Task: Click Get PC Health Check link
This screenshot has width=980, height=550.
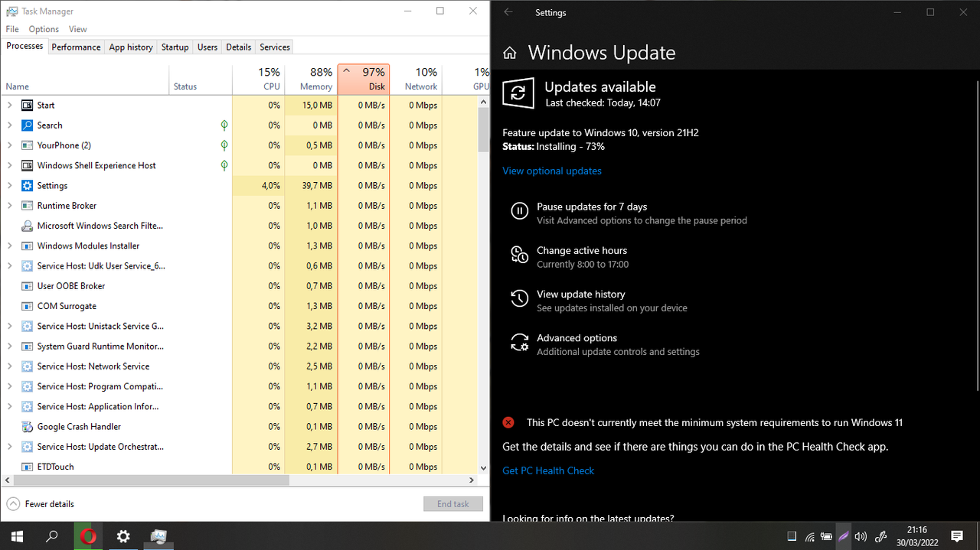Action: coord(548,470)
